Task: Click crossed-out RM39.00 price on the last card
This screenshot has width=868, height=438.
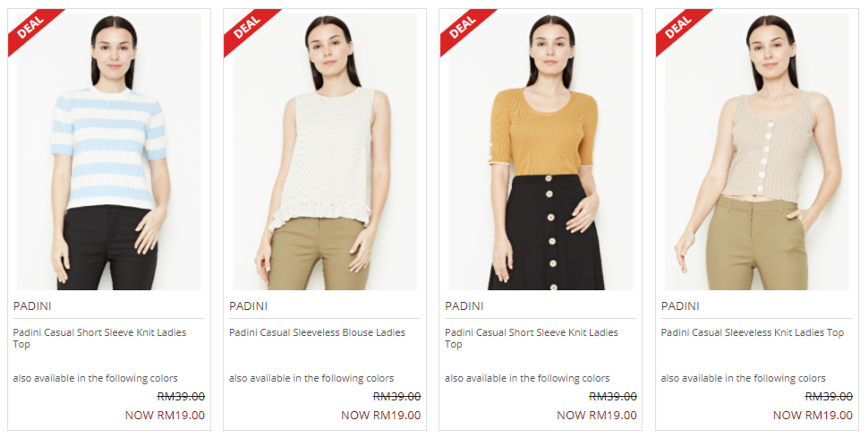Action: (829, 397)
